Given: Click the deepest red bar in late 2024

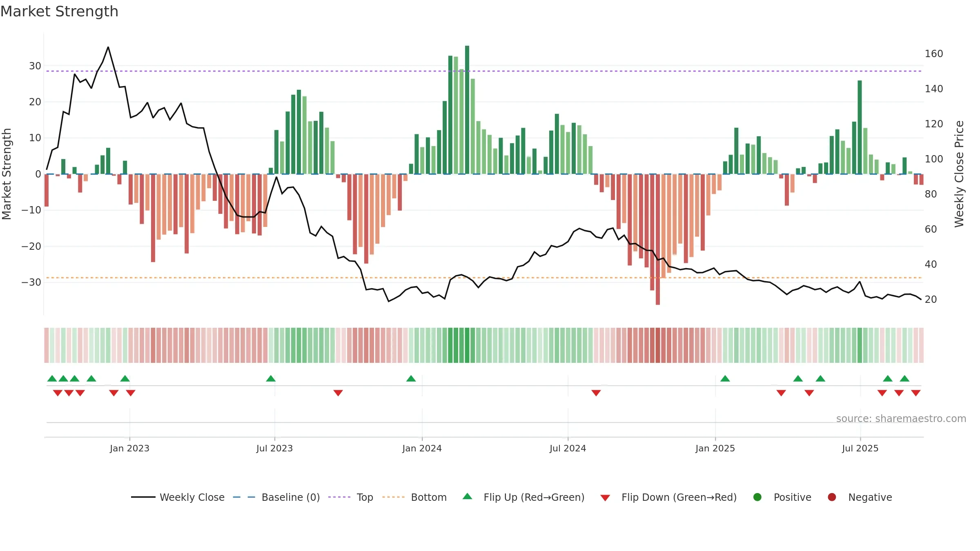Looking at the screenshot, I should click(x=658, y=239).
